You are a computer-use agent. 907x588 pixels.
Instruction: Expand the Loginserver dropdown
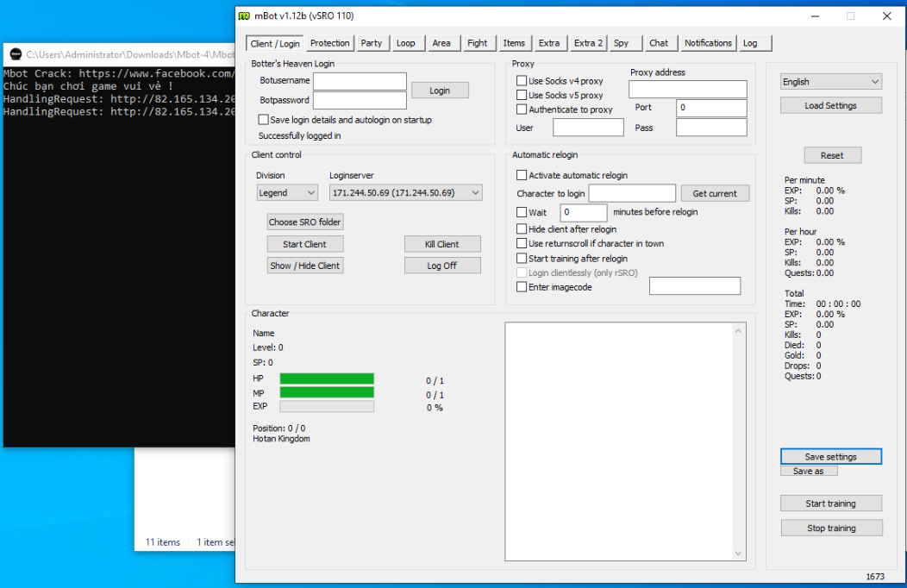(405, 192)
